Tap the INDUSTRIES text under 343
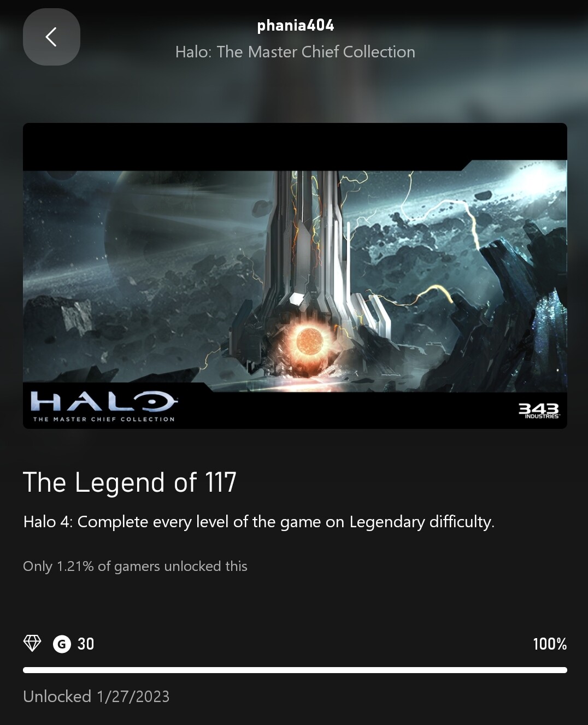588x725 pixels. [542, 416]
